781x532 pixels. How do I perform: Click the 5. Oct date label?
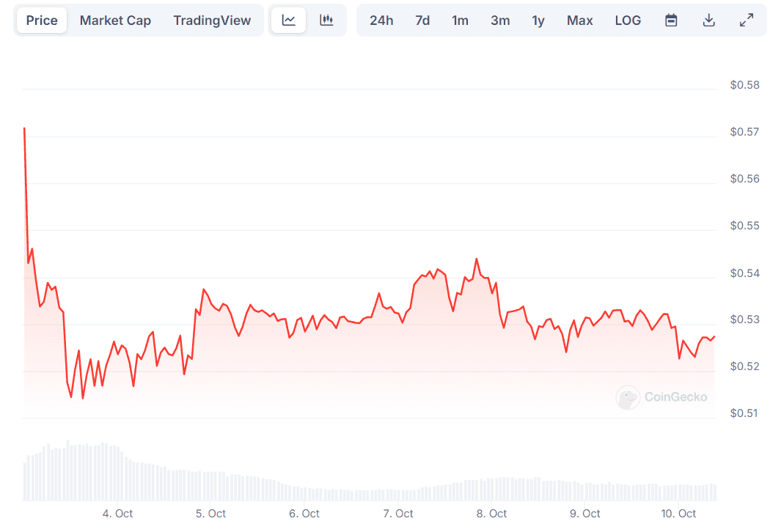210,514
